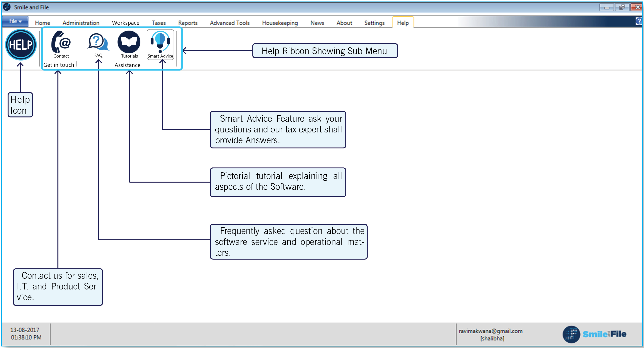Switch to the Home tab
Image resolution: width=644 pixels, height=348 pixels.
pyautogui.click(x=42, y=23)
